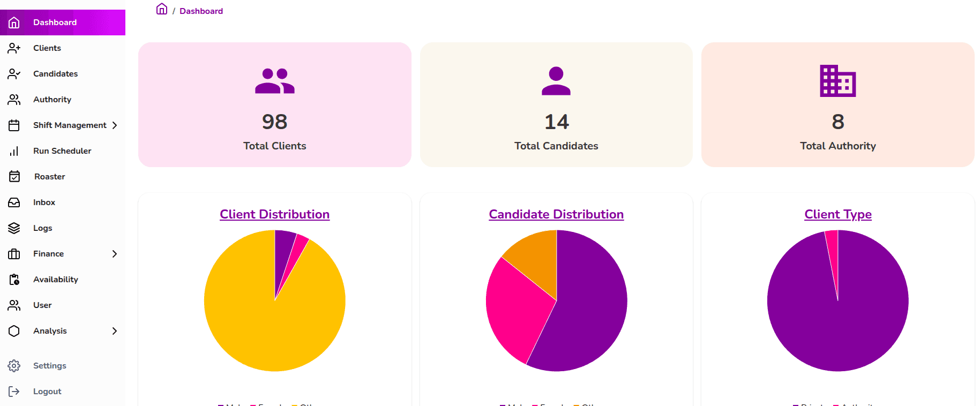Click the Total Clients summary card
Image resolution: width=980 pixels, height=406 pixels.
coord(274,105)
